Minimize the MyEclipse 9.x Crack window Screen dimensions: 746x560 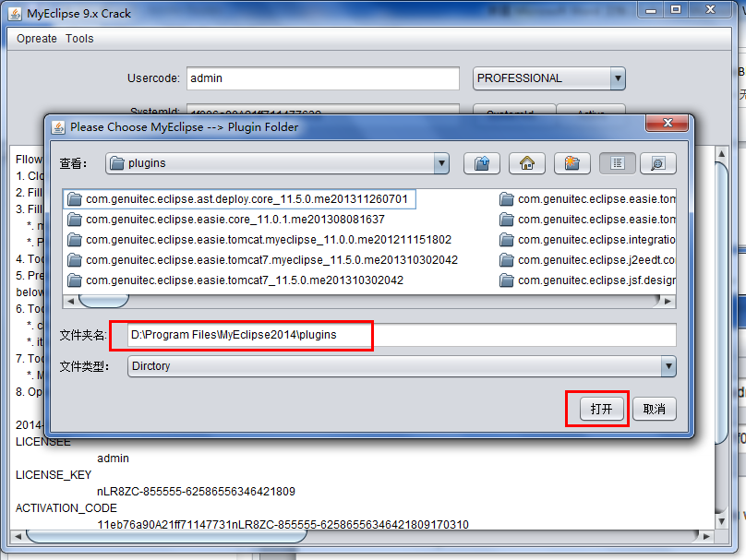(x=651, y=9)
